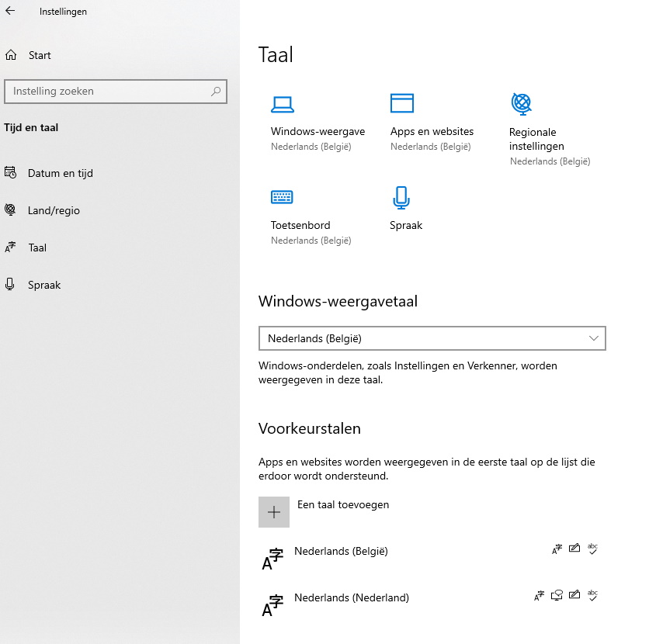The height and width of the screenshot is (644, 649).
Task: Open Land/regio settings
Action: [x=54, y=210]
